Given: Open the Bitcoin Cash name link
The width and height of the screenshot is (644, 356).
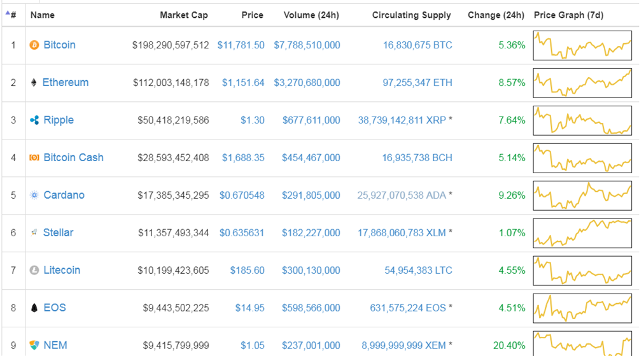Looking at the screenshot, I should point(74,157).
